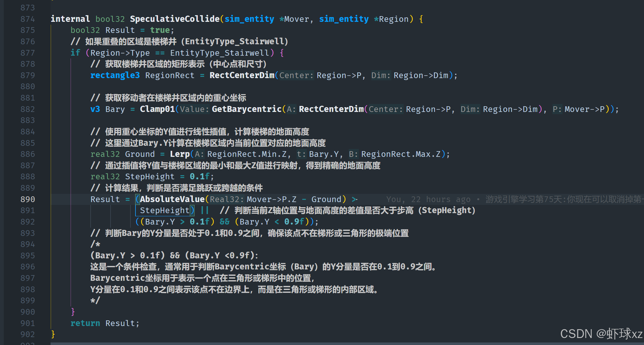Click the rectangle3 type keyword
The height and width of the screenshot is (345, 644).
[115, 75]
